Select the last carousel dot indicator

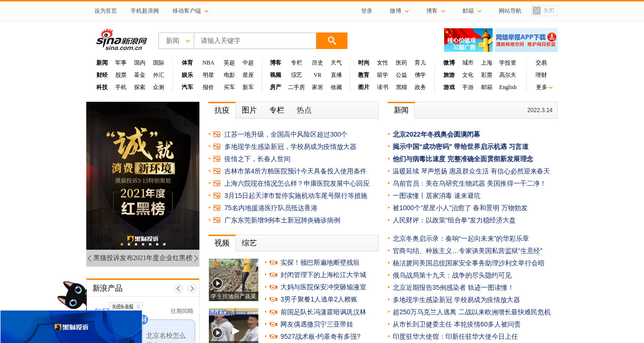(164, 244)
